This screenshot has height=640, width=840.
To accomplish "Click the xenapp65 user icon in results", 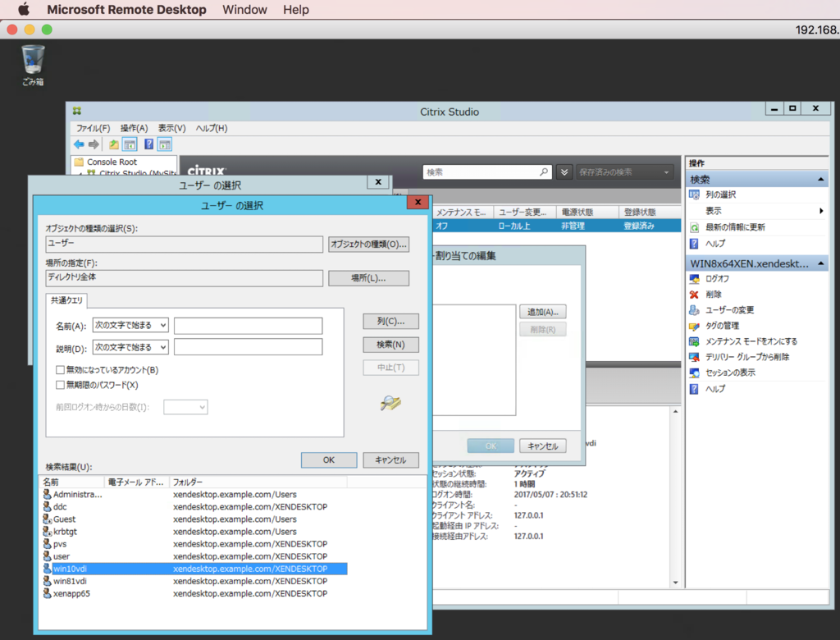I will click(47, 593).
